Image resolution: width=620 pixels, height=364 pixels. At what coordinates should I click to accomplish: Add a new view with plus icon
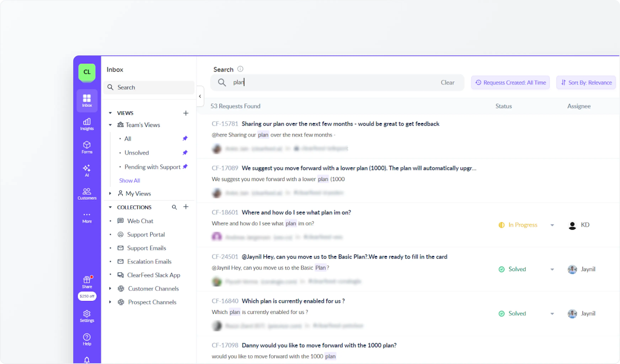(x=186, y=113)
